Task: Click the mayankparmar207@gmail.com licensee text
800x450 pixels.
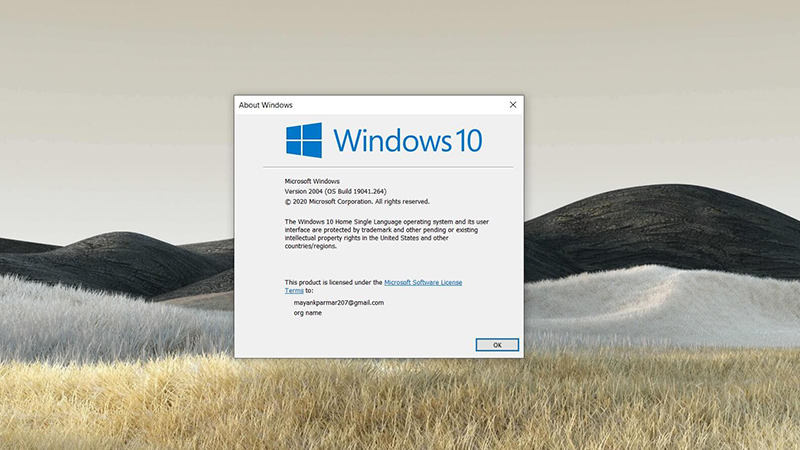Action: tap(339, 303)
